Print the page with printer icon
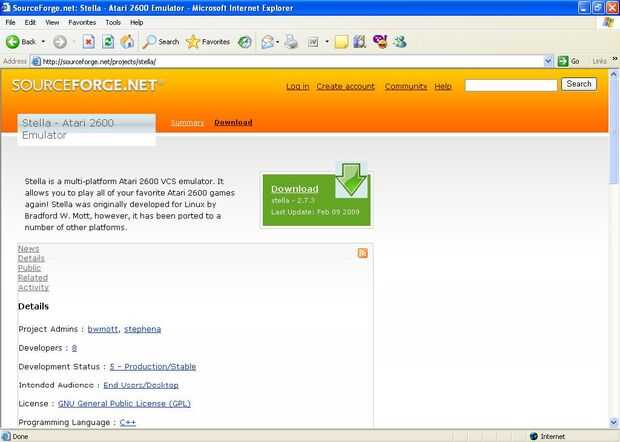 coord(291,42)
